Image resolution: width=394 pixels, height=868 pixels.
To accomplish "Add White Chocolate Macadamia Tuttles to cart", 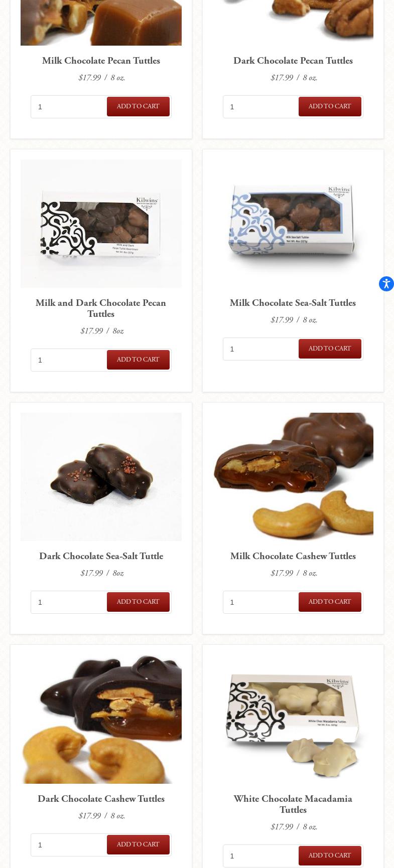I will [330, 855].
